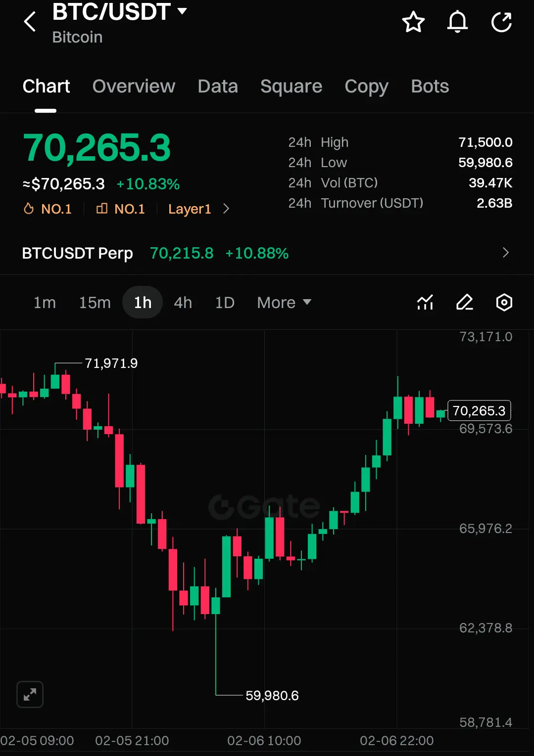Screen dimensions: 534x756
Task: Switch to the Chart tab
Action: pos(46,87)
